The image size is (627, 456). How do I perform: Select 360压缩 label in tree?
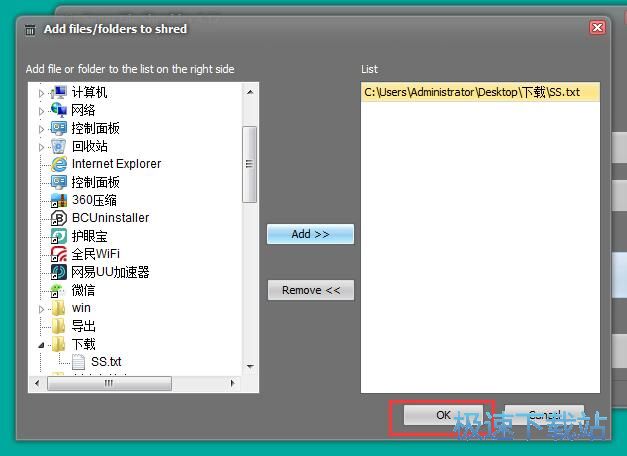[94, 200]
